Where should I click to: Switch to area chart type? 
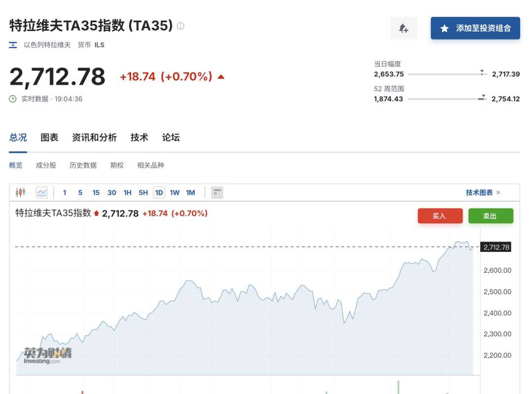(x=42, y=192)
